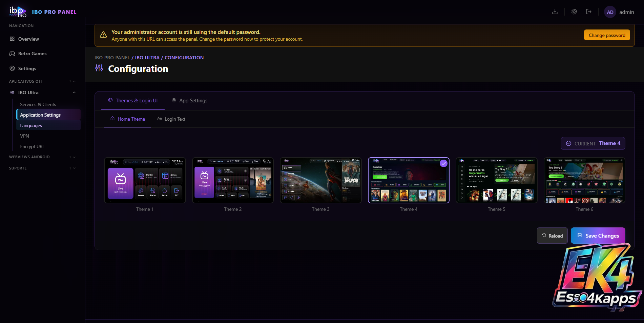Click the Overview grid icon in sidebar

pos(12,39)
